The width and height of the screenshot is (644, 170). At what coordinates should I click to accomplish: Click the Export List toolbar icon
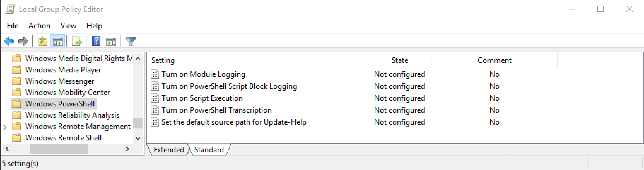(x=77, y=41)
